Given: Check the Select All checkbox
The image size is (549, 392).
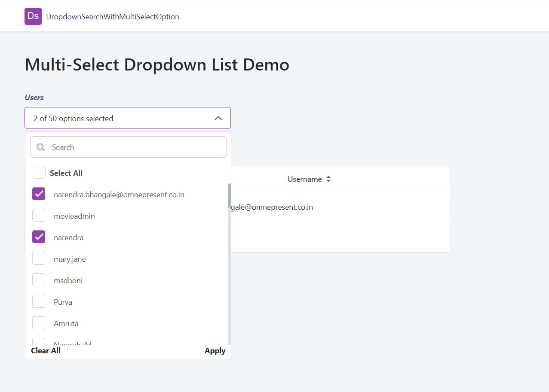Looking at the screenshot, I should [x=39, y=173].
